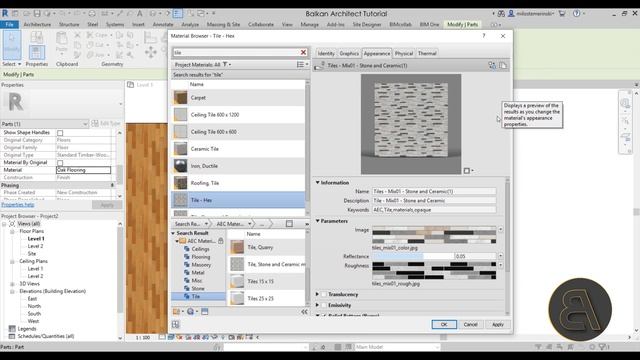Click the Modify tool in ribbon

[12, 45]
